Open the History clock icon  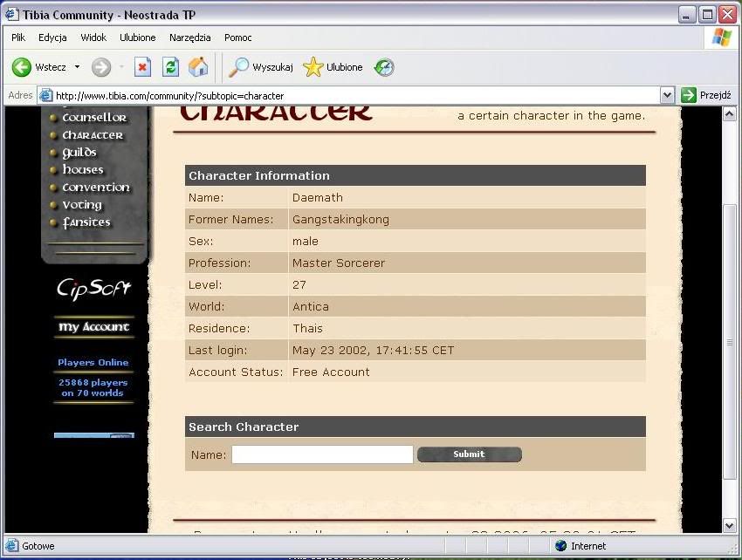coord(384,67)
